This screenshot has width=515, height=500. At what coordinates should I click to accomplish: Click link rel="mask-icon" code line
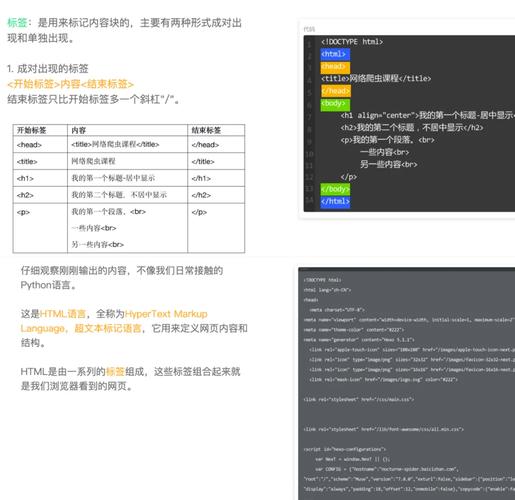383,379
